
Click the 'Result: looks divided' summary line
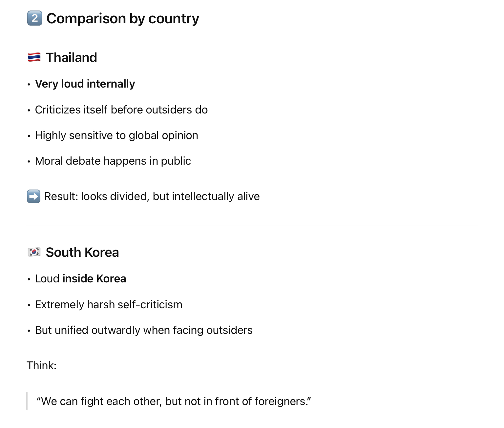click(x=152, y=196)
